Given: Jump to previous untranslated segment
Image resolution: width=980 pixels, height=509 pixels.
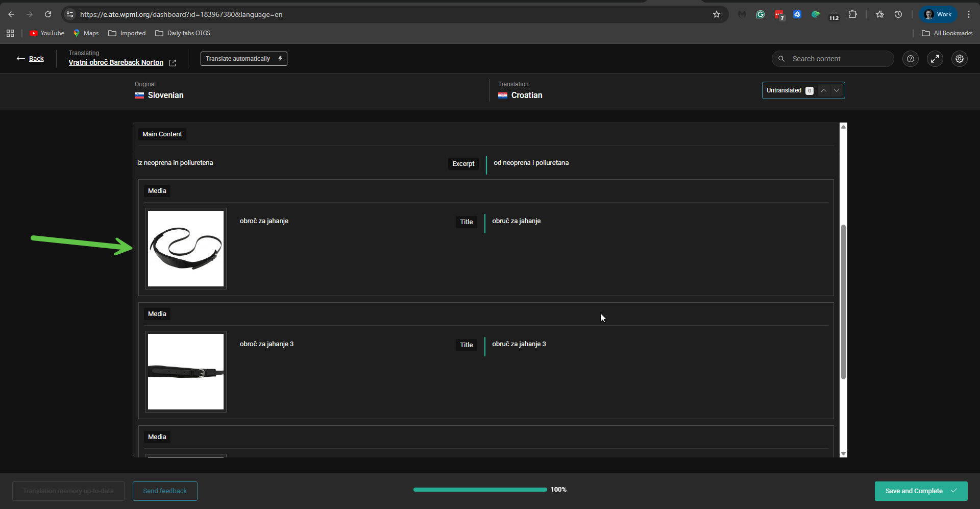Looking at the screenshot, I should [x=823, y=90].
